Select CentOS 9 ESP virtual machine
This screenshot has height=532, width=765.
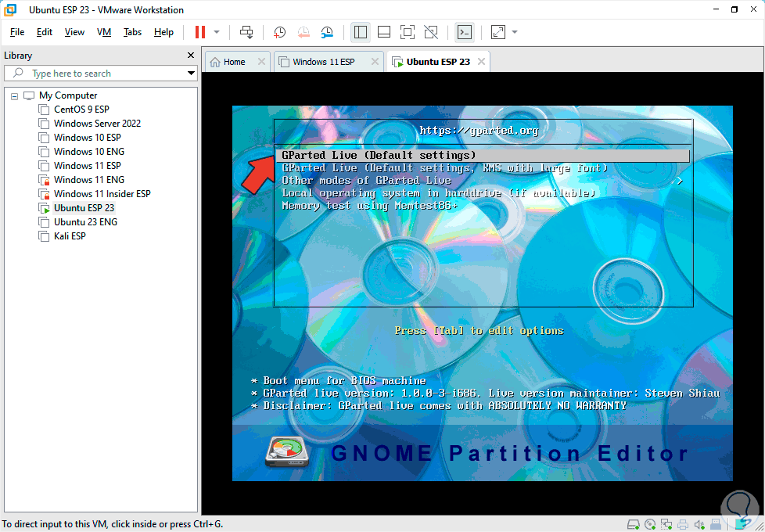pos(81,110)
